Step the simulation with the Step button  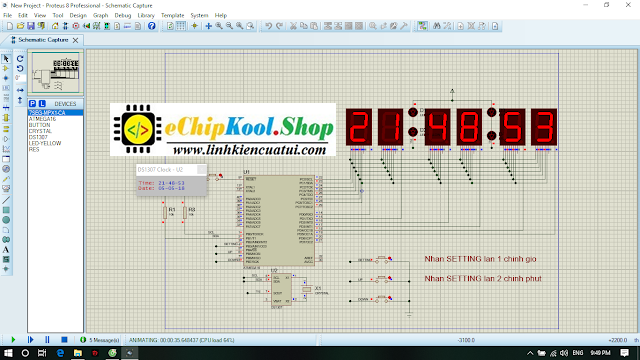[30, 340]
